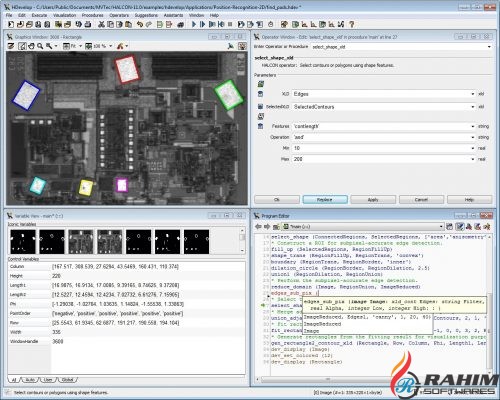Open the zoom 100 % dropdown in Graphics Window
The width and height of the screenshot is (500, 400).
point(111,46)
